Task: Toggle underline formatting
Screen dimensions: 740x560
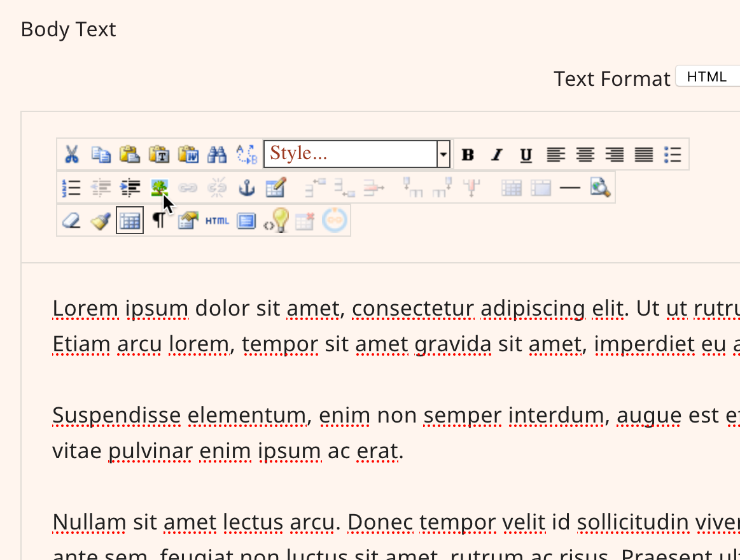Action: click(x=526, y=155)
